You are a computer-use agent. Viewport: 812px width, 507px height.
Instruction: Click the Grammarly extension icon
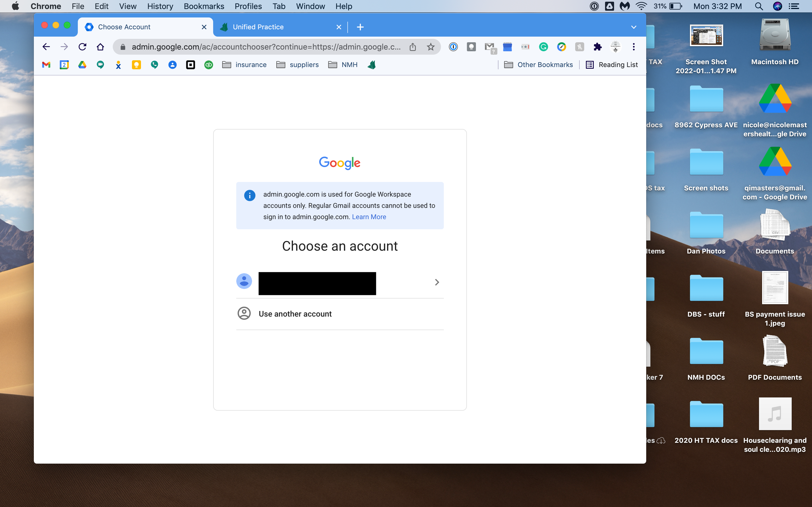coord(543,47)
